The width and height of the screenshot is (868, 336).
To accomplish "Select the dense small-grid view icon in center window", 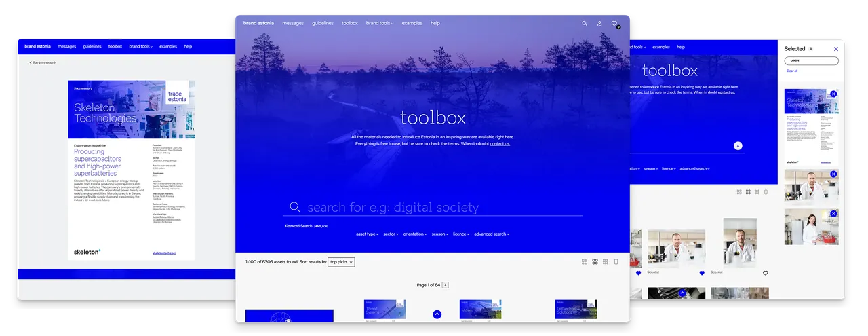I will [x=605, y=262].
